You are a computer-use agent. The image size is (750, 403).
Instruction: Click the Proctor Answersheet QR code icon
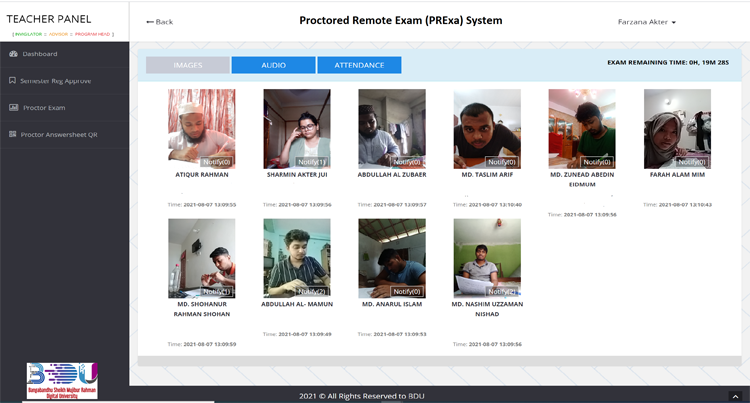tap(13, 134)
